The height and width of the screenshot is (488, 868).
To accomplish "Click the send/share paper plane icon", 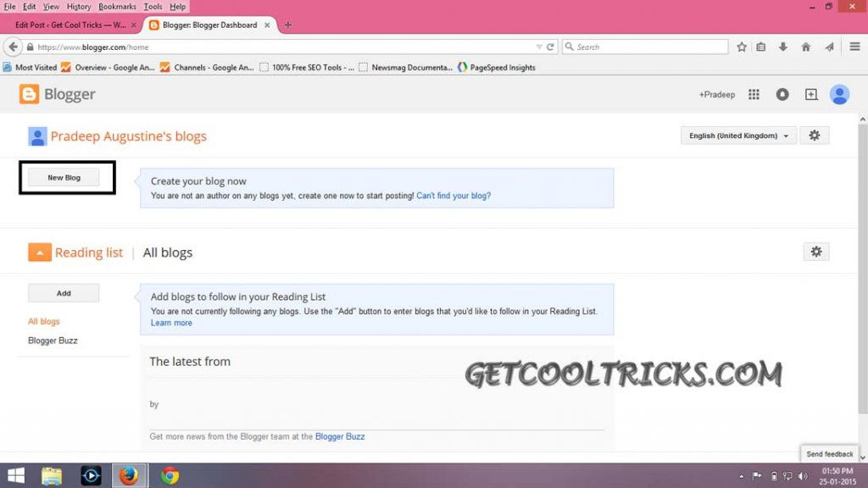I will [x=829, y=47].
